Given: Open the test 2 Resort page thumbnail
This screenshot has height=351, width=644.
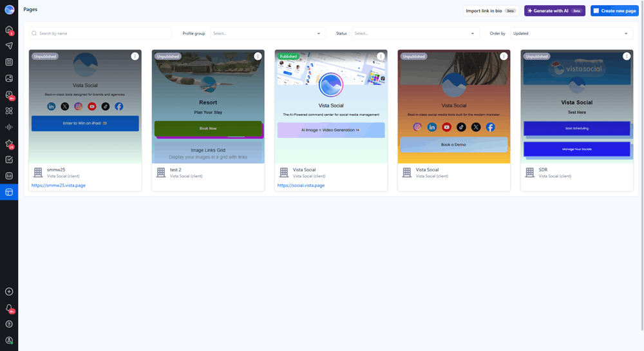Looking at the screenshot, I should pyautogui.click(x=208, y=107).
